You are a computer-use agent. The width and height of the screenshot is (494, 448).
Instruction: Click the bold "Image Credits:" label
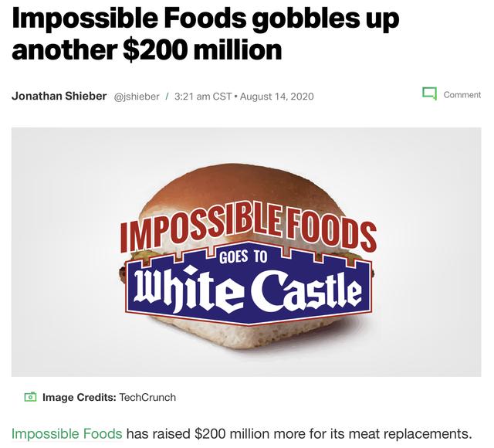point(79,397)
